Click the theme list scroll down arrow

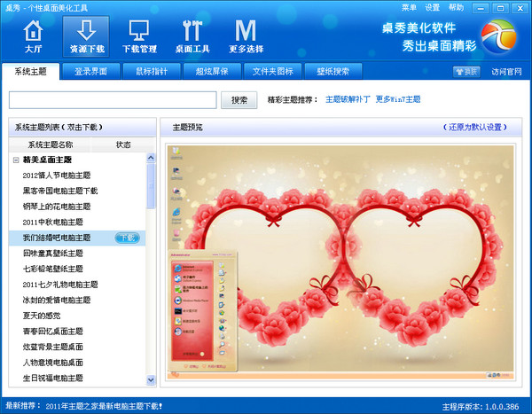(x=151, y=380)
